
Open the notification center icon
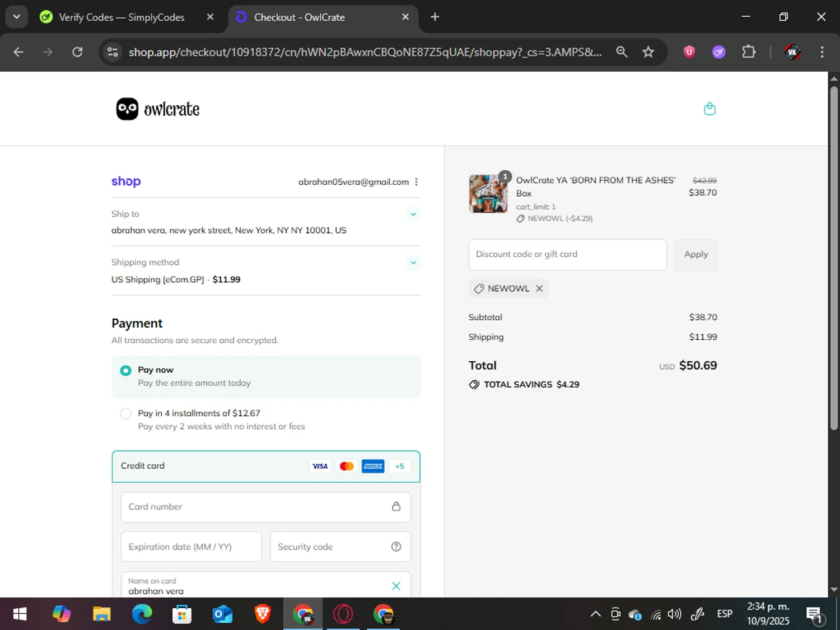(815, 615)
